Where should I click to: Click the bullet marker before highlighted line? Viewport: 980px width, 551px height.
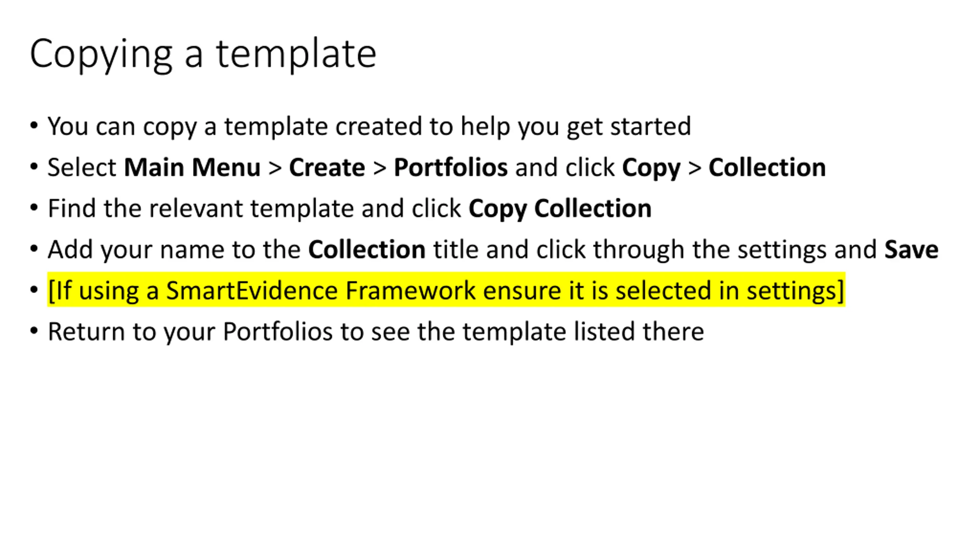coord(34,290)
